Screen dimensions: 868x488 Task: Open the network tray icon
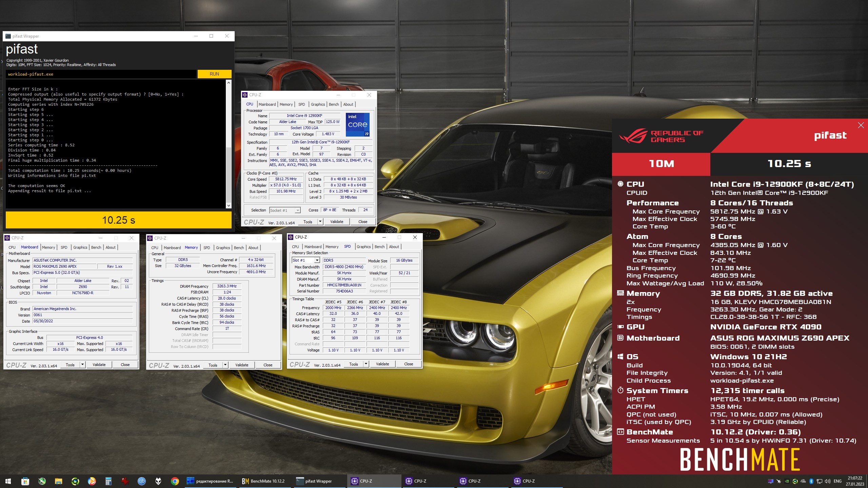coord(820,481)
